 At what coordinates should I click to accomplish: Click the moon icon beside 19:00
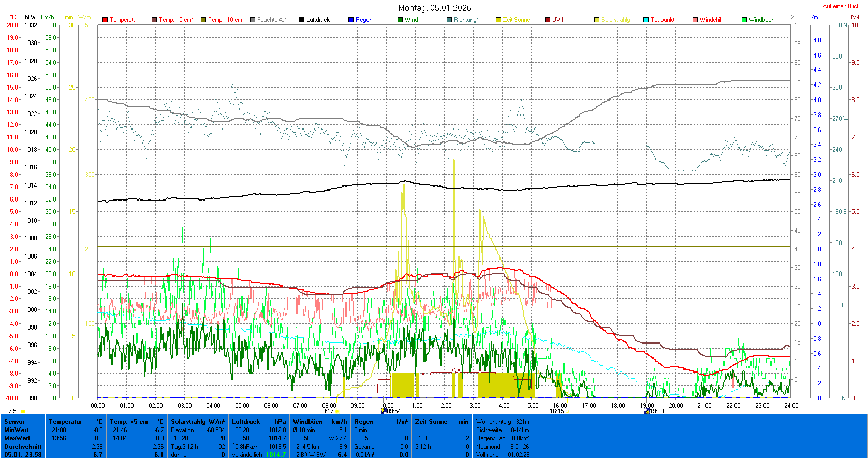(646, 411)
